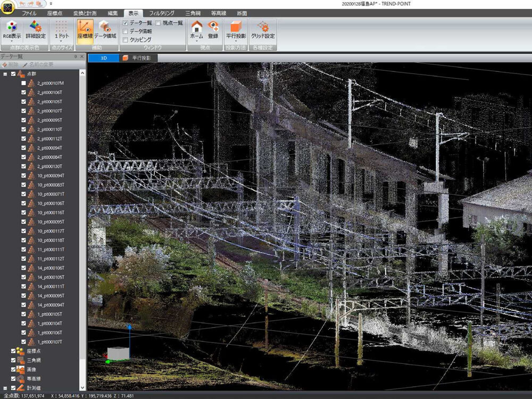Open the フィルタリング ribbon tab
Image resolution: width=532 pixels, height=399 pixels.
click(x=161, y=13)
